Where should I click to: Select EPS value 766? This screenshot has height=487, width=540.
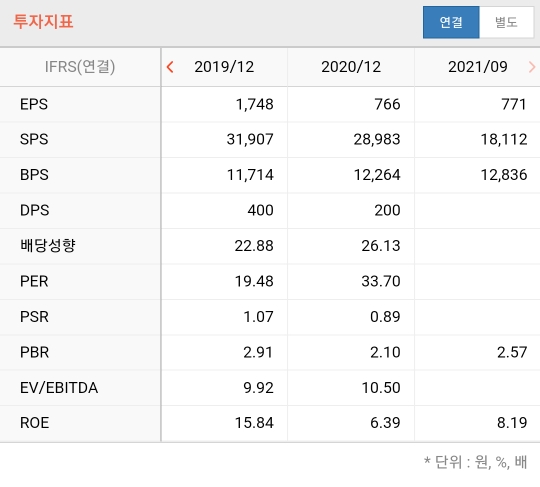click(x=387, y=104)
